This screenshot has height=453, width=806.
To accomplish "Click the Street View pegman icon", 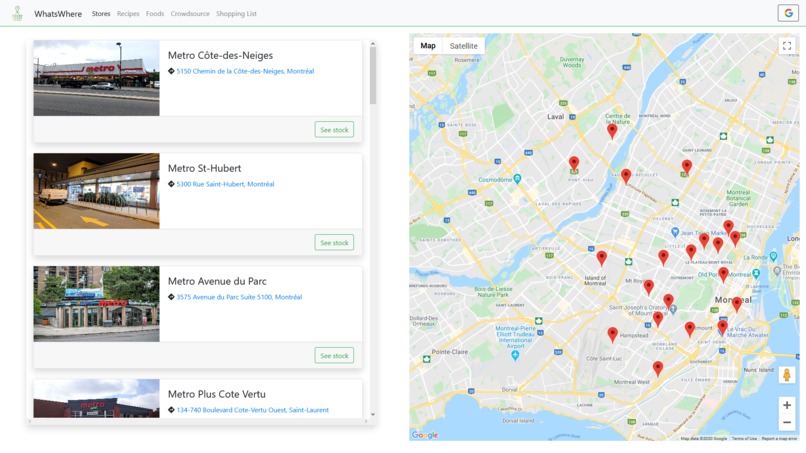I will click(786, 375).
